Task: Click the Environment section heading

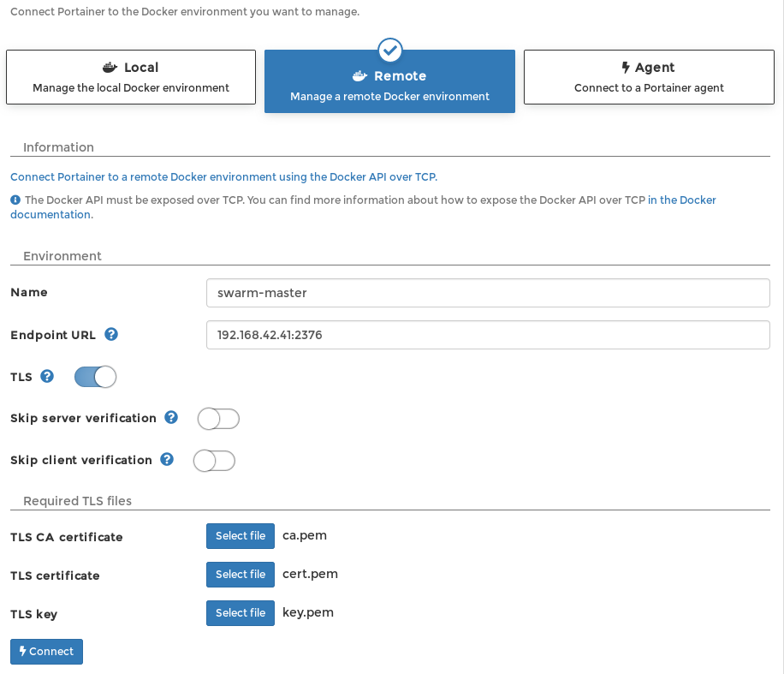Action: pos(62,256)
